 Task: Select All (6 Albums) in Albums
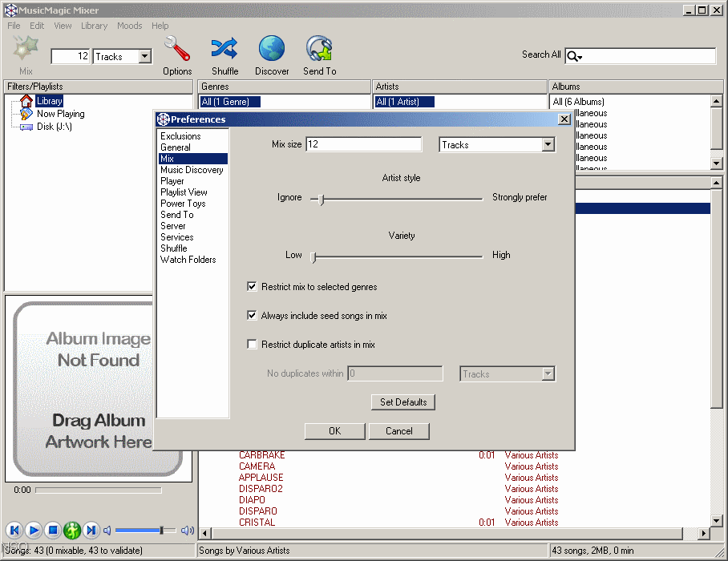579,102
